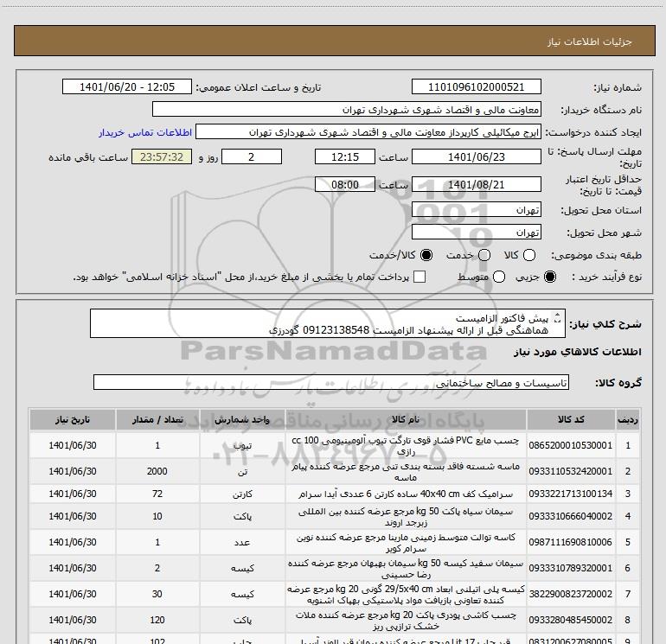
Task: Select the کالا radio button
Action: tap(529, 255)
